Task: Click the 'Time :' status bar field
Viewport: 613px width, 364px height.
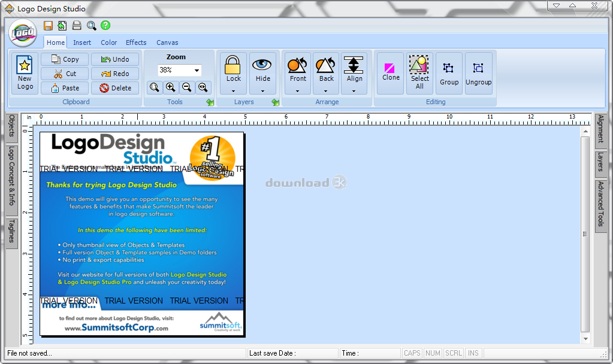Action: coord(370,353)
